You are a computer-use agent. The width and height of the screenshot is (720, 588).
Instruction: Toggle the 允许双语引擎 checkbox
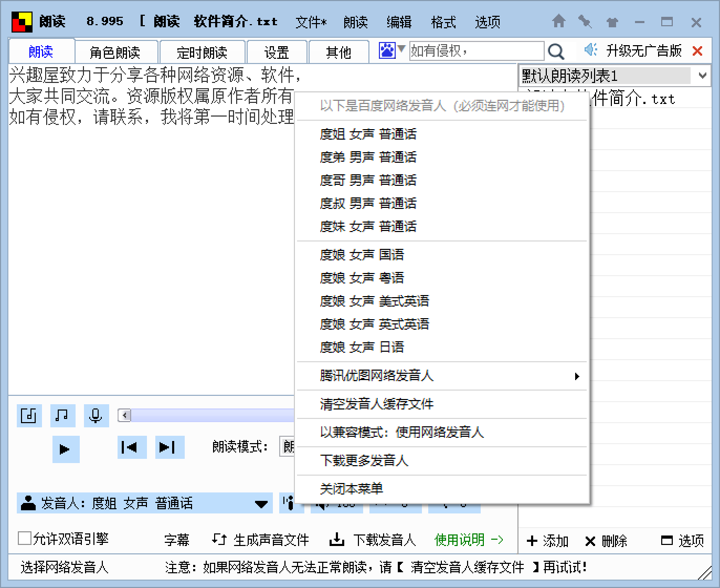(24, 539)
